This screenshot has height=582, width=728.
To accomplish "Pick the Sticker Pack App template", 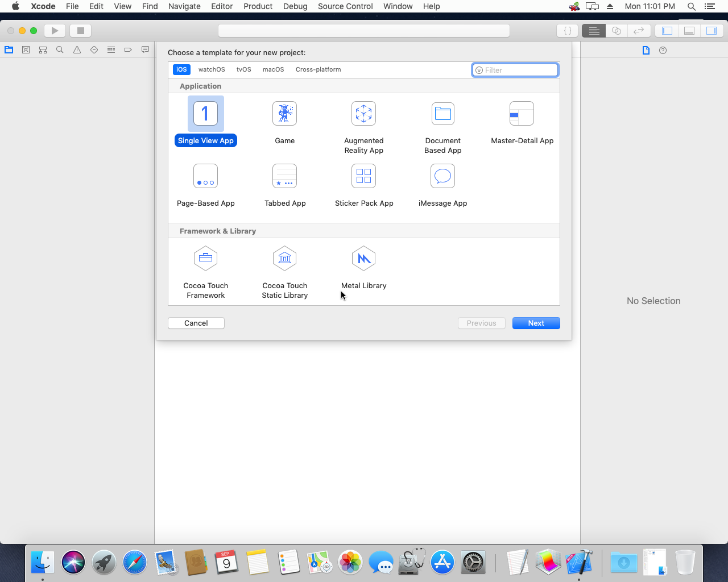I will [364, 185].
